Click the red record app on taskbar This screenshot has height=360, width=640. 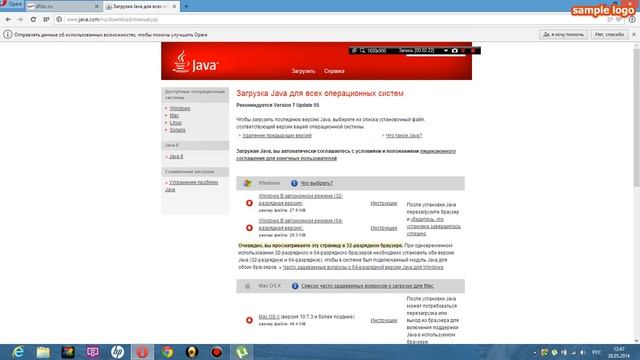coord(217,352)
